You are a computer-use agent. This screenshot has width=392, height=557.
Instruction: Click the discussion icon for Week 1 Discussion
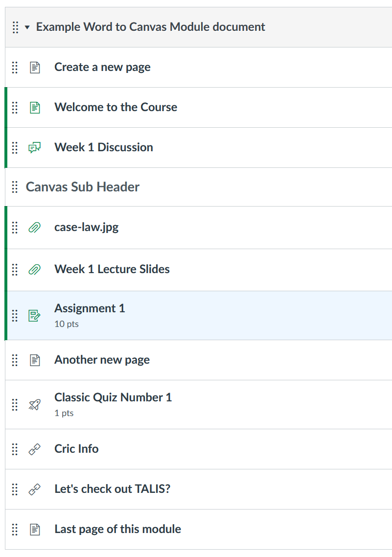[x=34, y=148]
